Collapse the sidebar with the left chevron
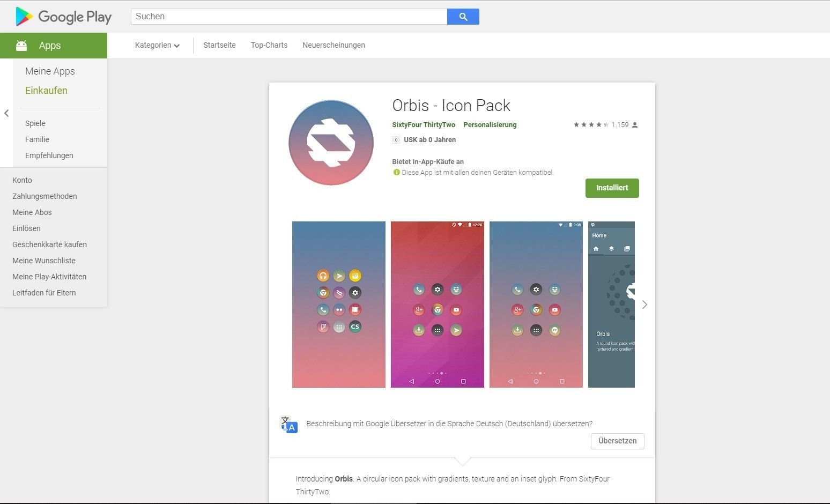Screen dimensions: 830x504 tap(6, 113)
